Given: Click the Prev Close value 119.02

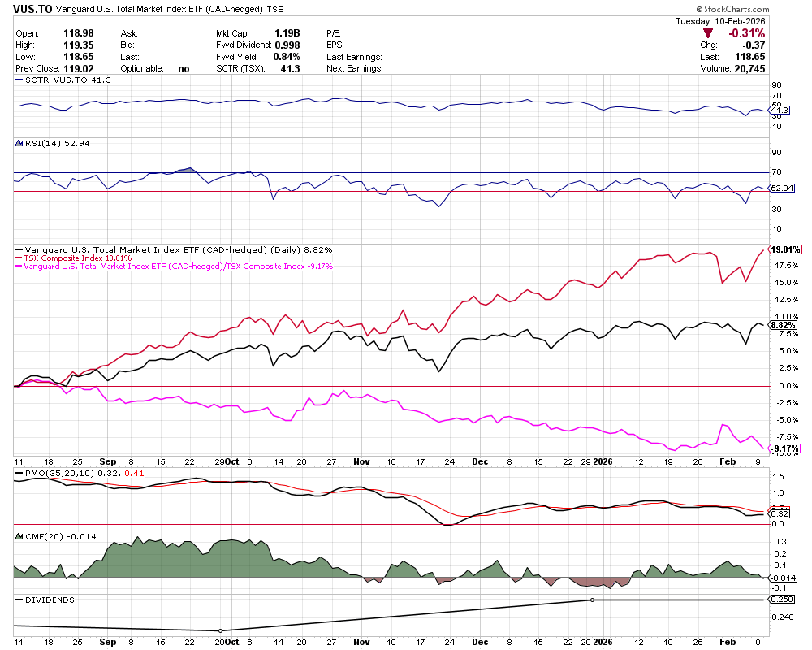Looking at the screenshot, I should click(79, 68).
